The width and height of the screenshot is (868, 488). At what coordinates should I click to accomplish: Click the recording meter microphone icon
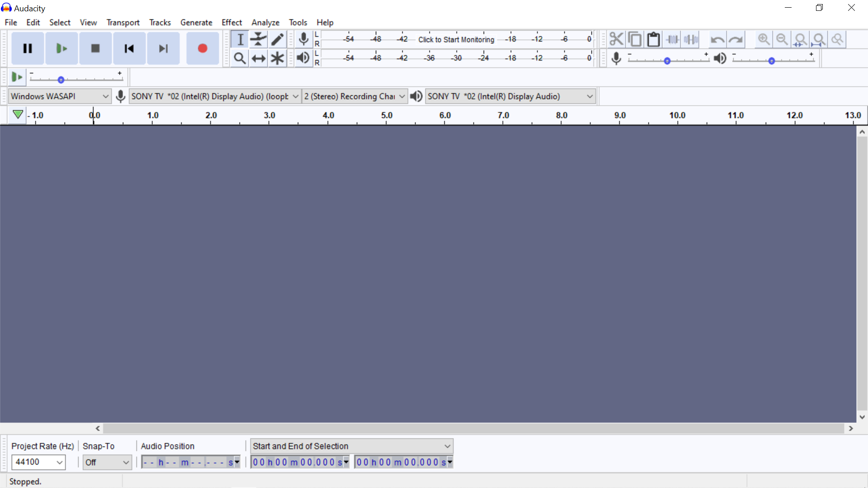click(304, 39)
